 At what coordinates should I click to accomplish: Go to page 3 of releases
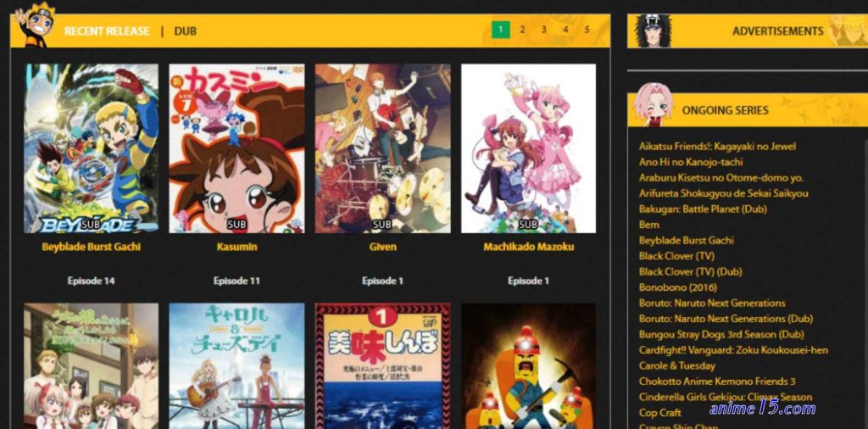543,30
